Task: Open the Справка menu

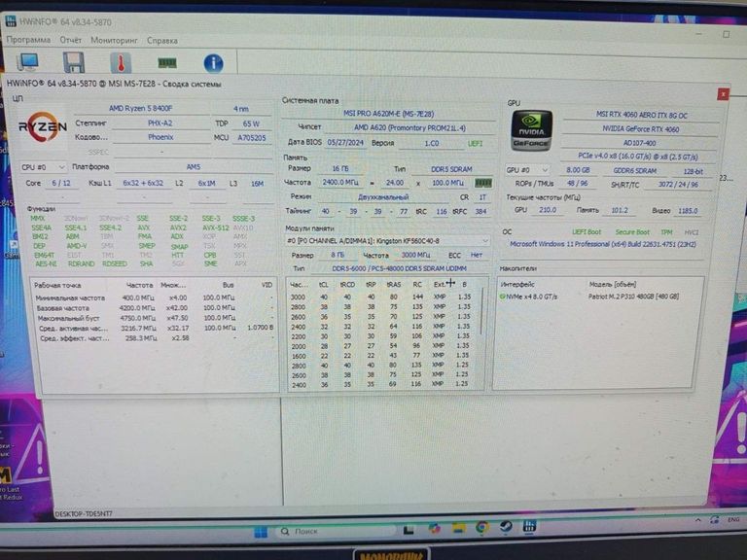Action: 162,41
